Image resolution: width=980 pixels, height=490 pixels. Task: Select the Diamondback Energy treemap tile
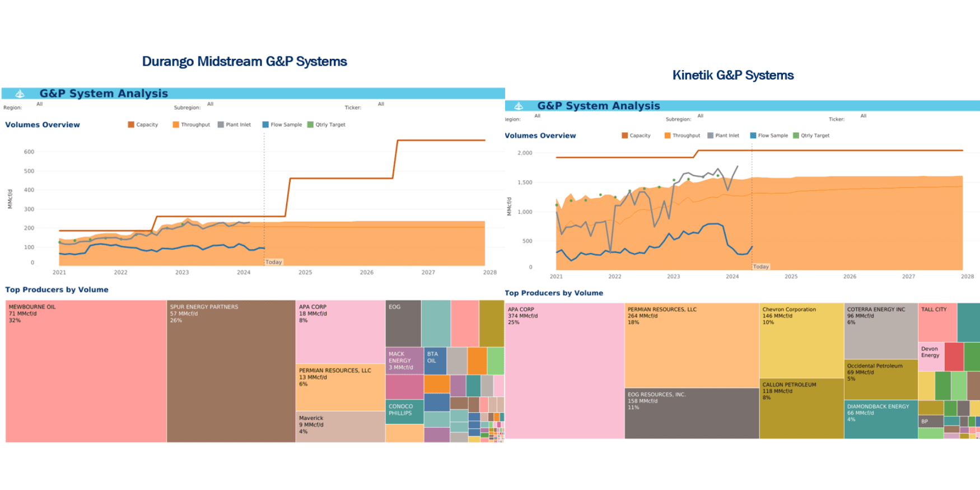[x=880, y=419]
